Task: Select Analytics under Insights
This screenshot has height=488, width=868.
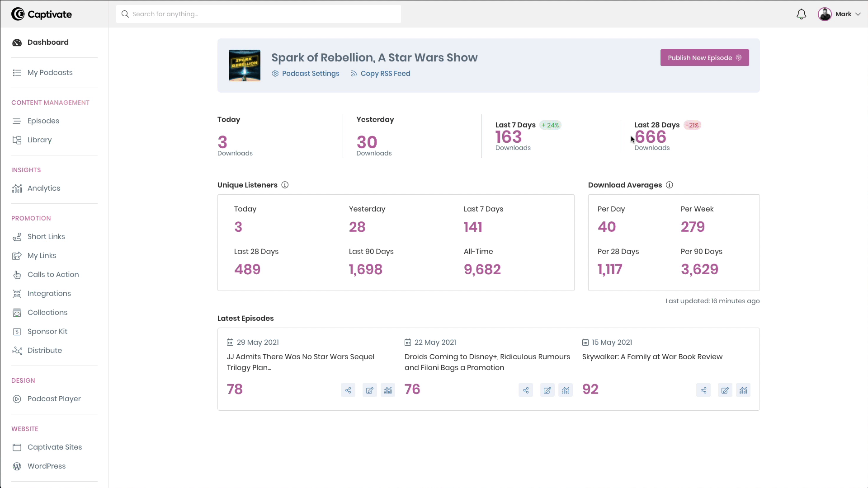Action: pyautogui.click(x=44, y=188)
